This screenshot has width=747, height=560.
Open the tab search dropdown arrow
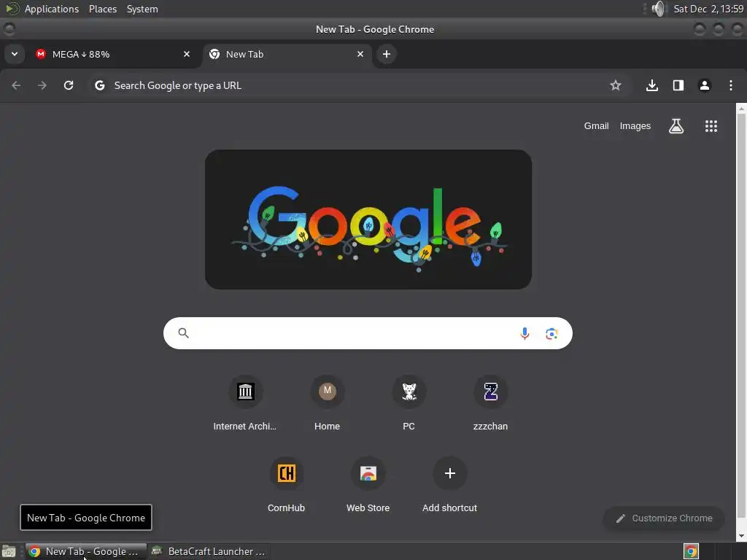click(15, 54)
